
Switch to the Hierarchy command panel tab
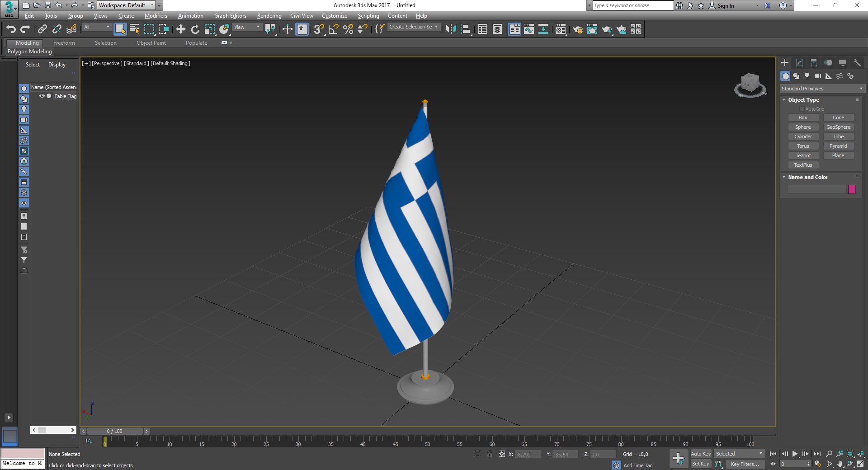click(x=813, y=63)
